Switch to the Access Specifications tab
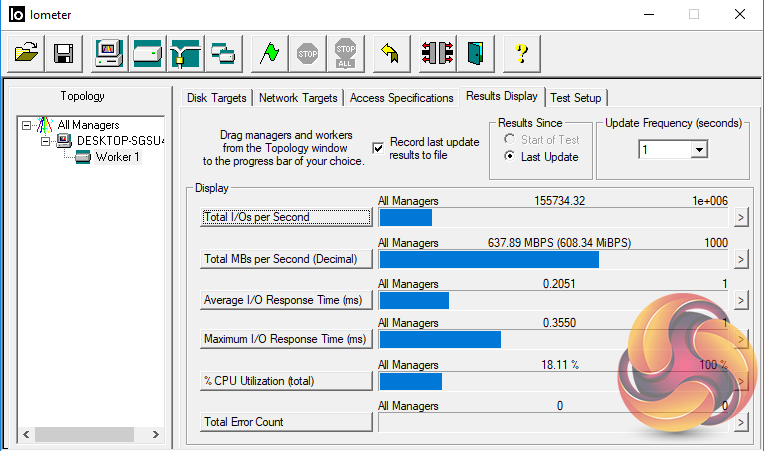The width and height of the screenshot is (764, 451). pyautogui.click(x=401, y=98)
